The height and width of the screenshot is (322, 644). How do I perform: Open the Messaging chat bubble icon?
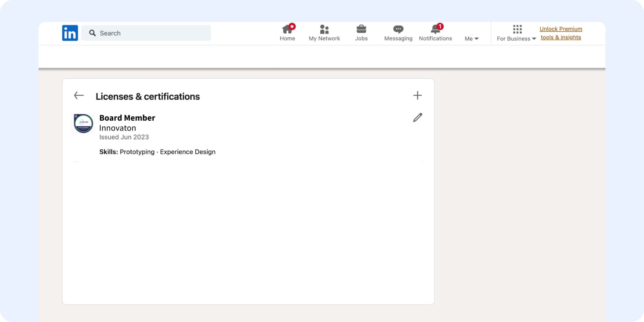398,30
